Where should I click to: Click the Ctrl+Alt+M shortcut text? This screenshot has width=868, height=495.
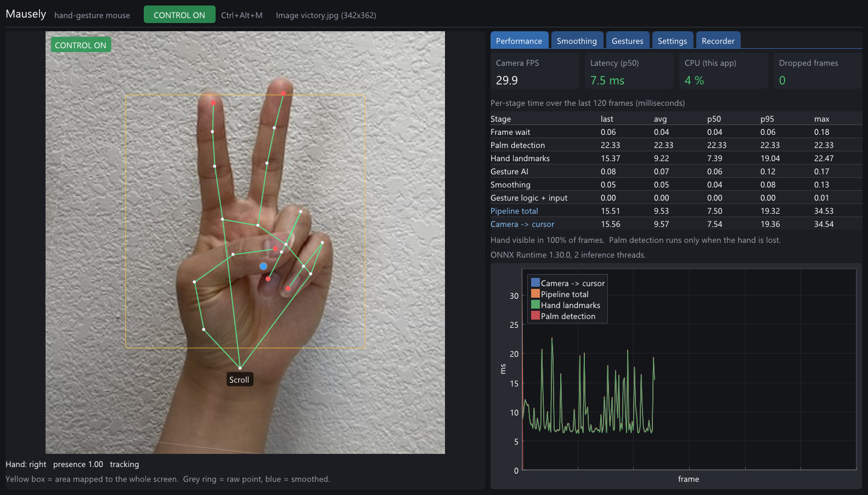(x=242, y=15)
